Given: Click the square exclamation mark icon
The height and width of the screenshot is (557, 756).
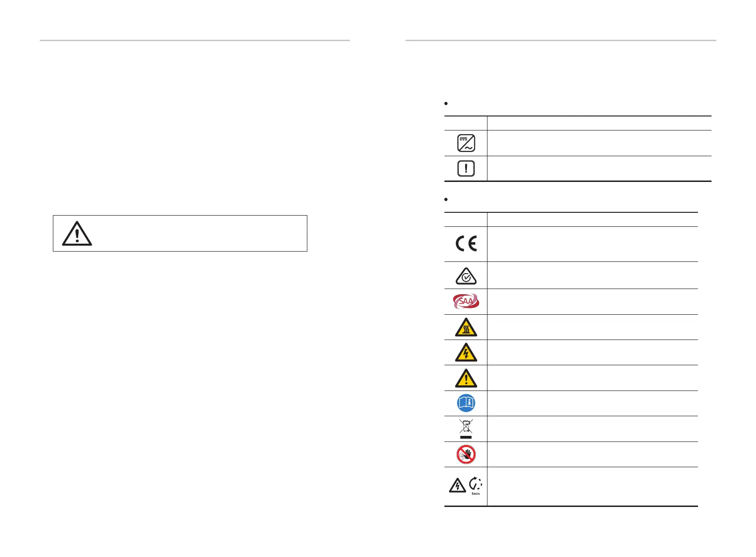Looking at the screenshot, I should (466, 168).
